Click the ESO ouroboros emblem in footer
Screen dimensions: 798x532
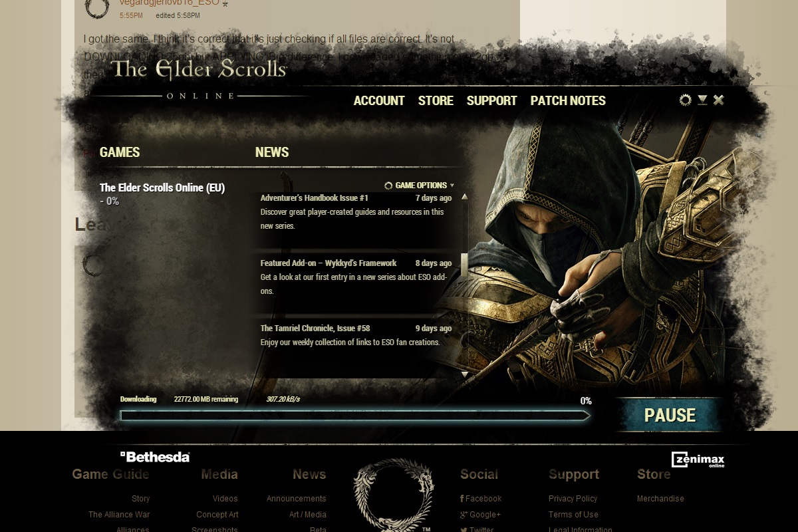393,495
